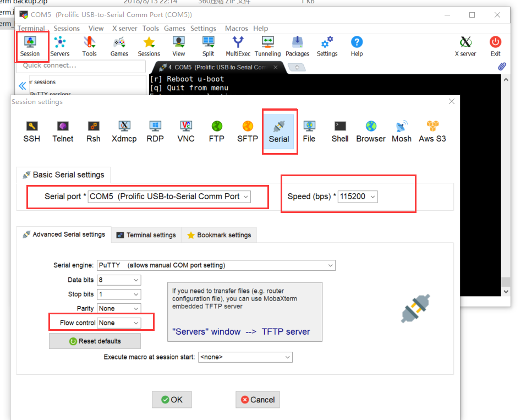
Task: Click the paperclip attachment icon
Action: [502, 67]
